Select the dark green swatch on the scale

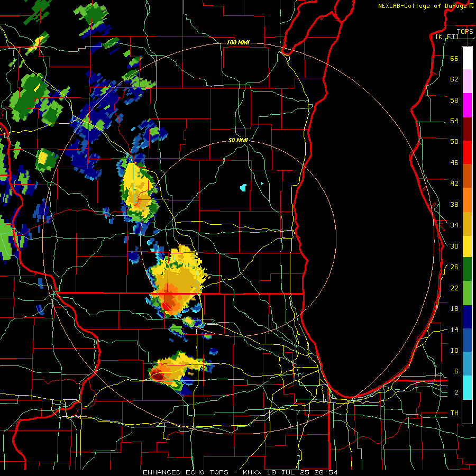[x=467, y=269]
